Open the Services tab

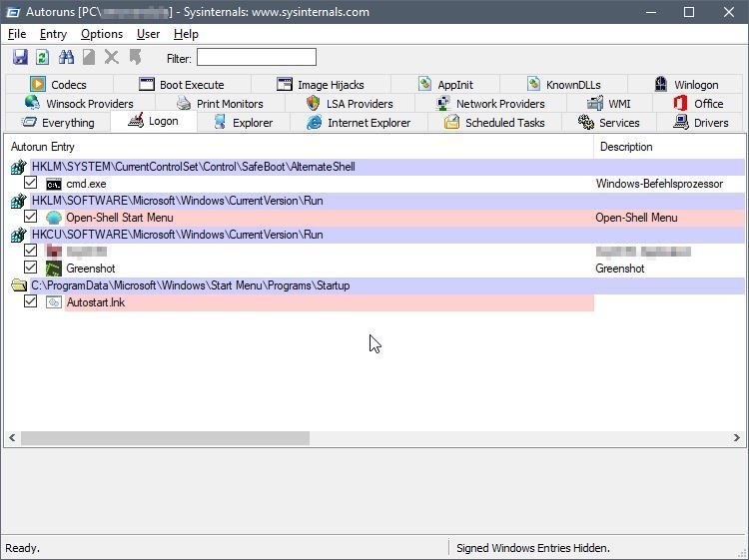tap(609, 123)
